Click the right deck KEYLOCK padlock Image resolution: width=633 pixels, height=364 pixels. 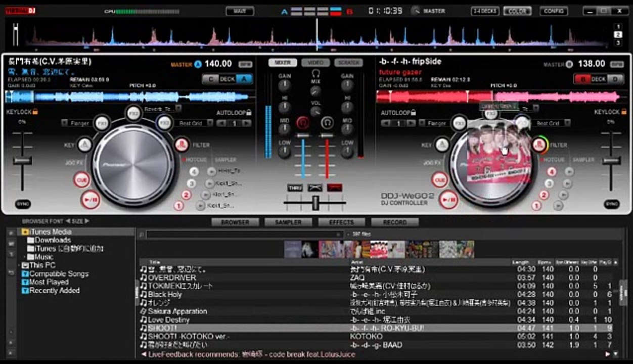623,112
